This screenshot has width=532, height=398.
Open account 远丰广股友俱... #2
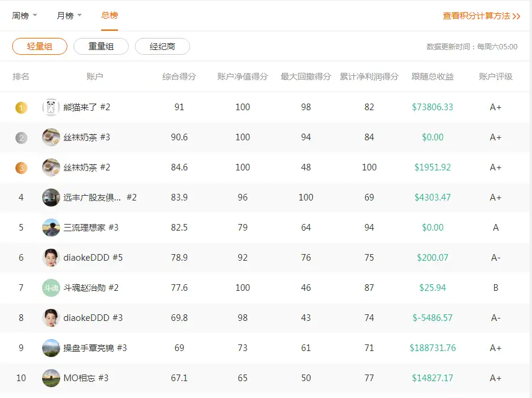pos(100,197)
